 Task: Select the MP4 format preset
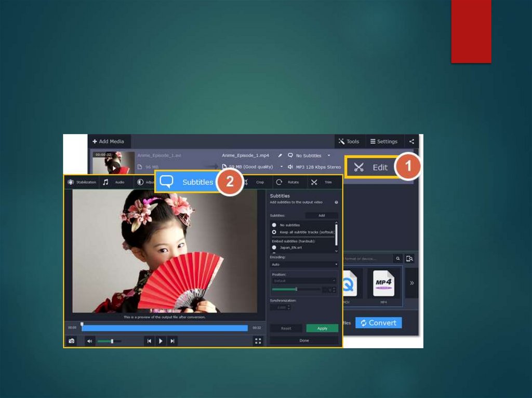coord(384,286)
